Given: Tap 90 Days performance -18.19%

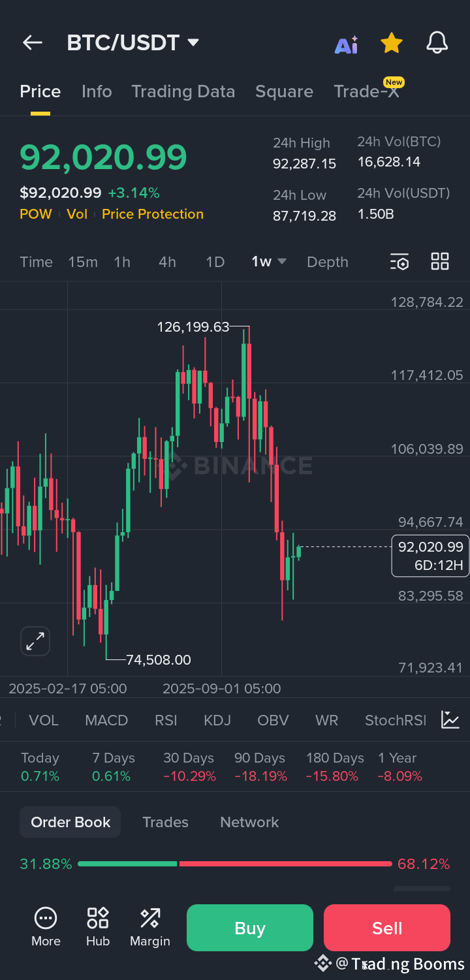Looking at the screenshot, I should point(260,767).
